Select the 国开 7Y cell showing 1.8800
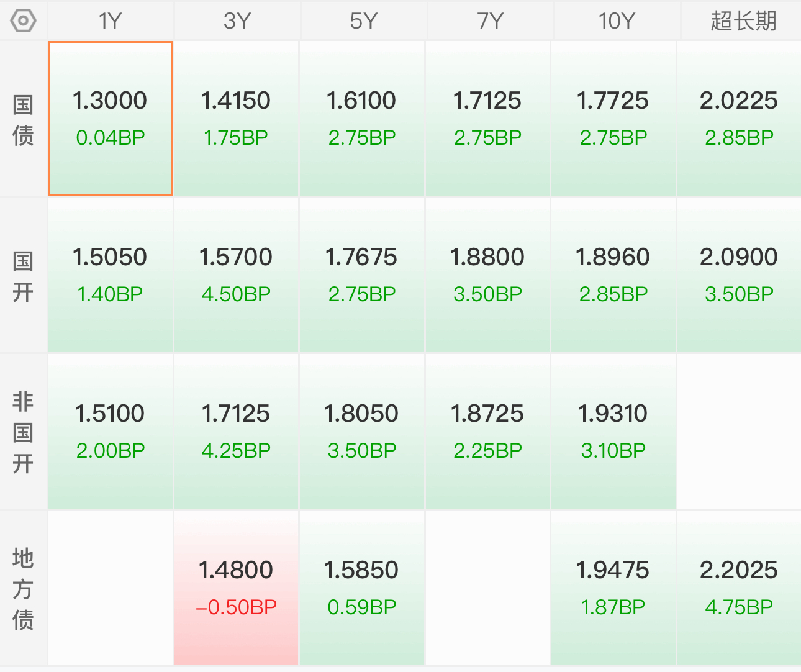This screenshot has width=801, height=672. [487, 275]
